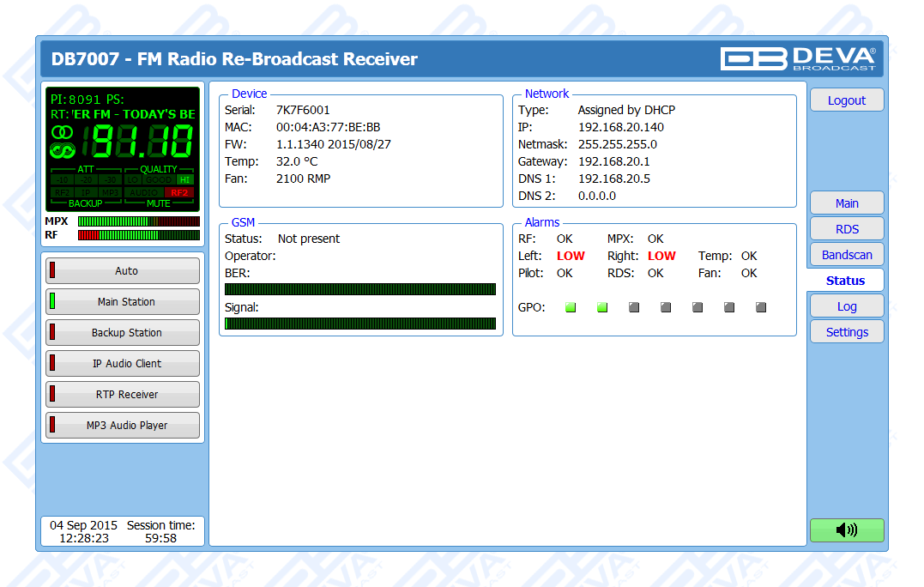Viewport: 924px width, 587px height.
Task: Click the first green GPO indicator
Action: pyautogui.click(x=571, y=307)
